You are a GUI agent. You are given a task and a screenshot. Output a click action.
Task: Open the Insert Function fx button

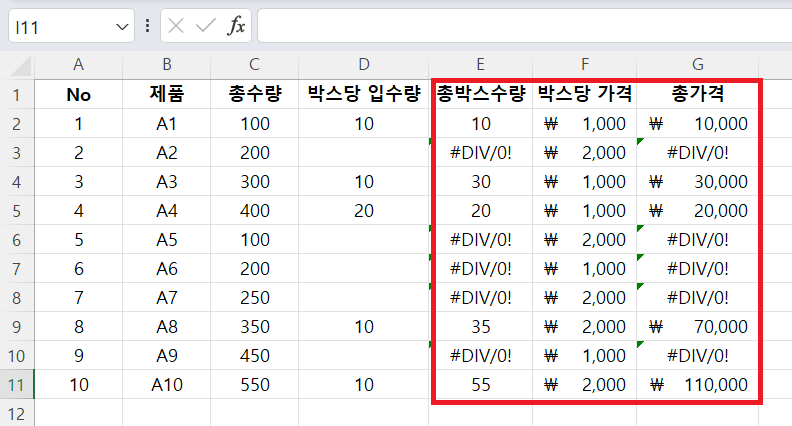[x=236, y=25]
